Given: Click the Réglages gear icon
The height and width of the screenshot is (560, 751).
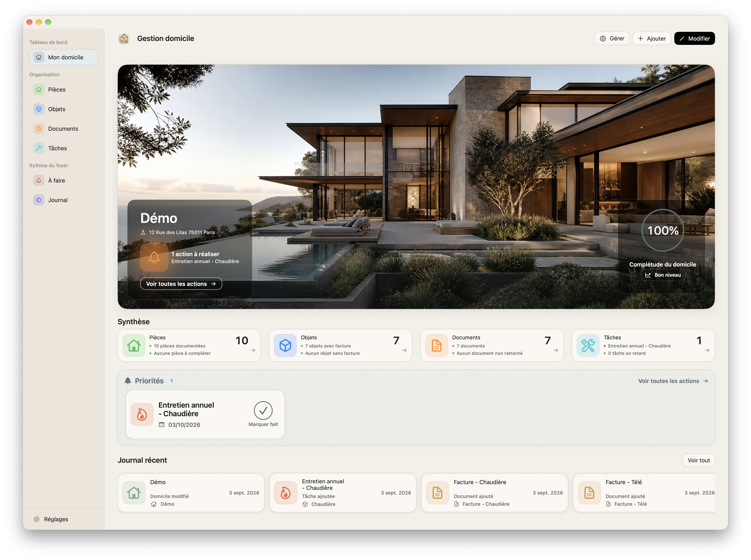Looking at the screenshot, I should coord(37,519).
